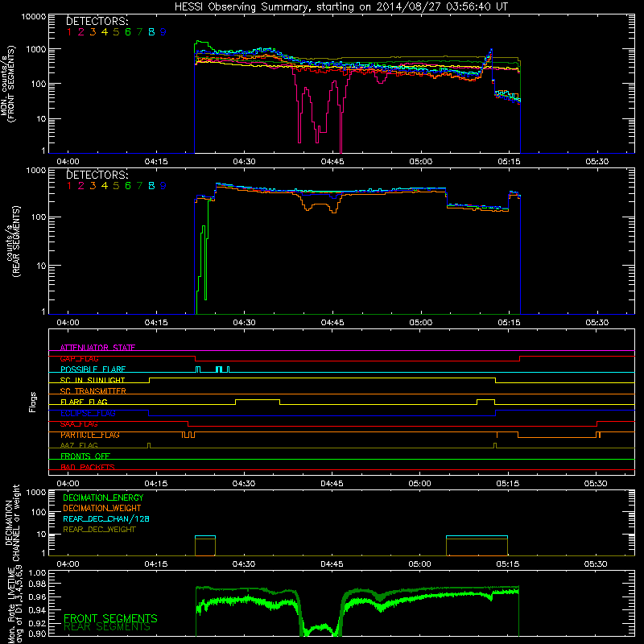644x644 pixels.
Task: Click the DECIMATION_WEIGHT legend entry
Action: pos(102,508)
